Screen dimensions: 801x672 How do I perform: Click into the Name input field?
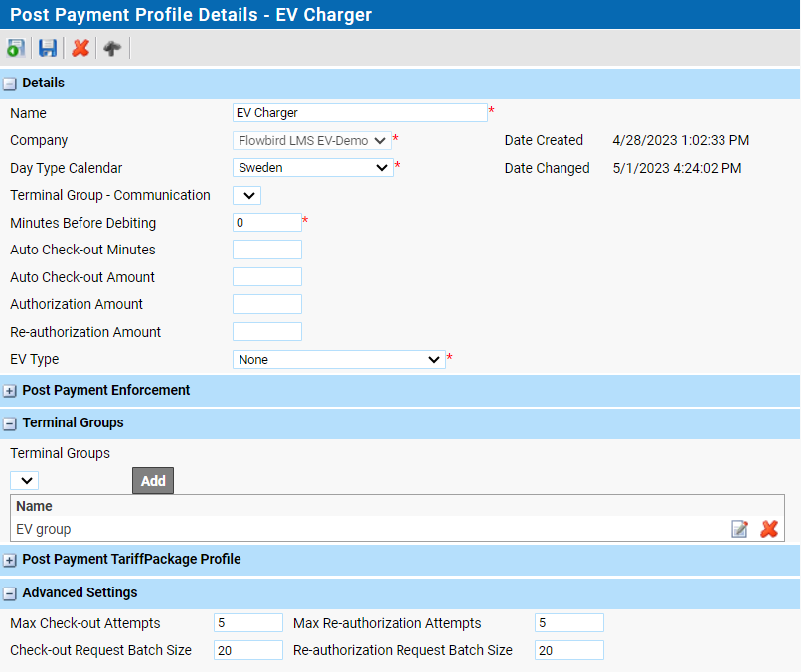click(x=360, y=113)
